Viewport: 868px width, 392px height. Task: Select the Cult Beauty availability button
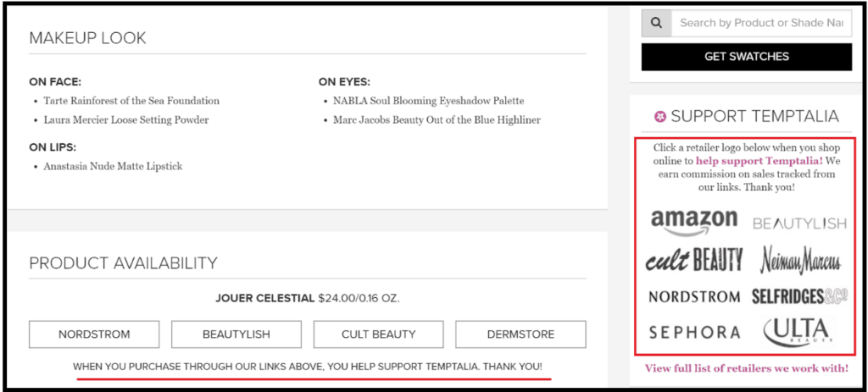pyautogui.click(x=379, y=334)
